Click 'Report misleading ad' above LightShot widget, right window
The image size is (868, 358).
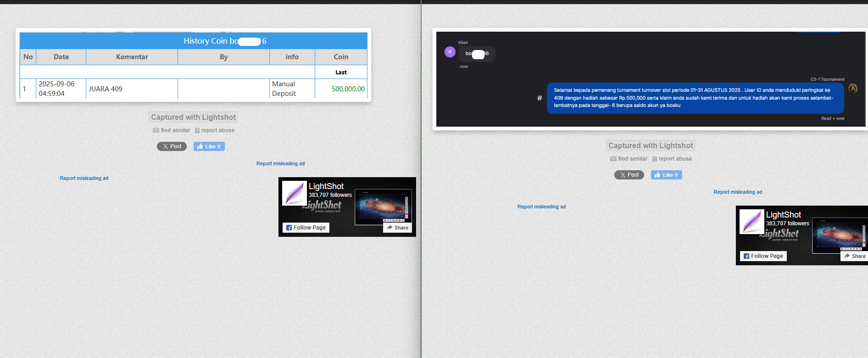[x=738, y=192]
